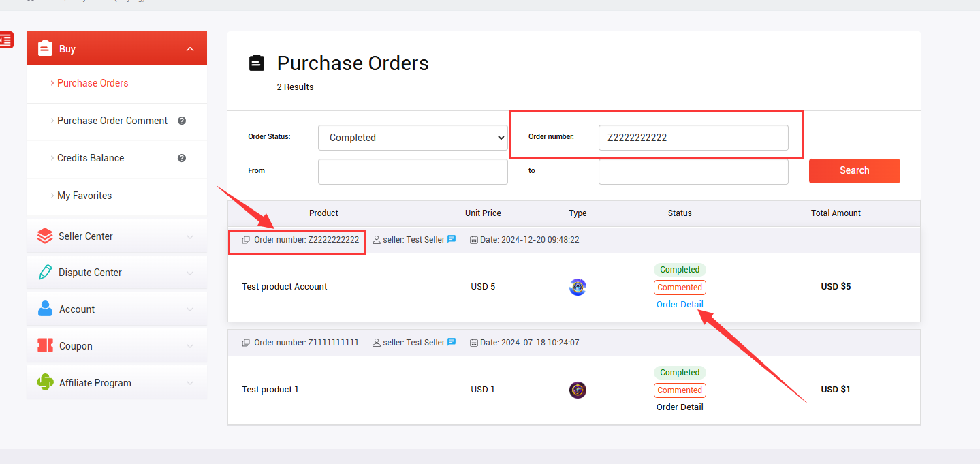Click help icon beside Purchase Order Comment
This screenshot has height=464, width=980.
pyautogui.click(x=182, y=121)
